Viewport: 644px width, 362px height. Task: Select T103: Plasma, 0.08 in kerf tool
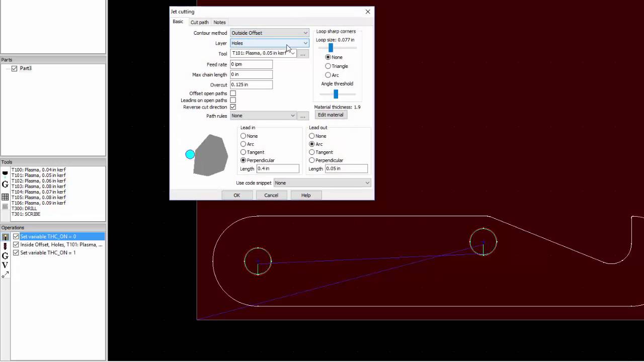coord(39,187)
